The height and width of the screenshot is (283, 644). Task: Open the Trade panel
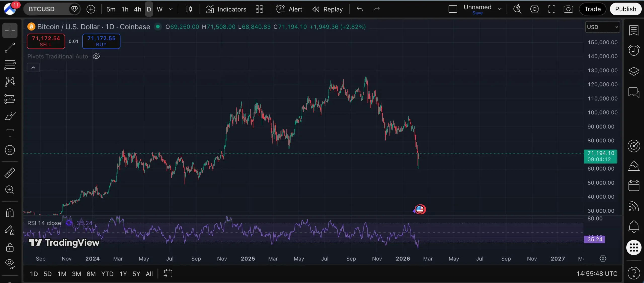pyautogui.click(x=592, y=9)
